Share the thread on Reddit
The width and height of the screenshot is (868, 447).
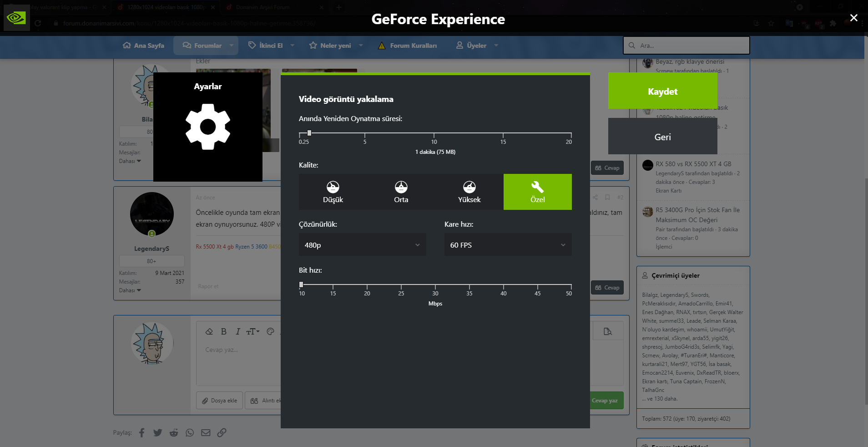click(174, 432)
